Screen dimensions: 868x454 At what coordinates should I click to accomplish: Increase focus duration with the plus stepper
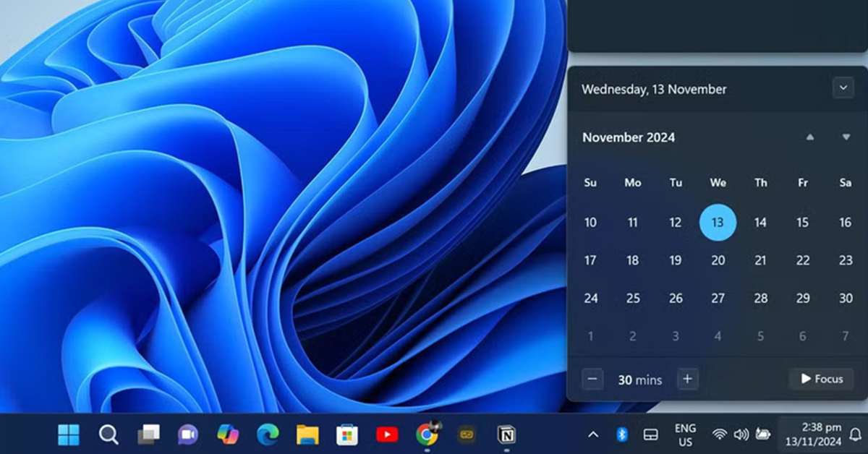click(x=687, y=378)
